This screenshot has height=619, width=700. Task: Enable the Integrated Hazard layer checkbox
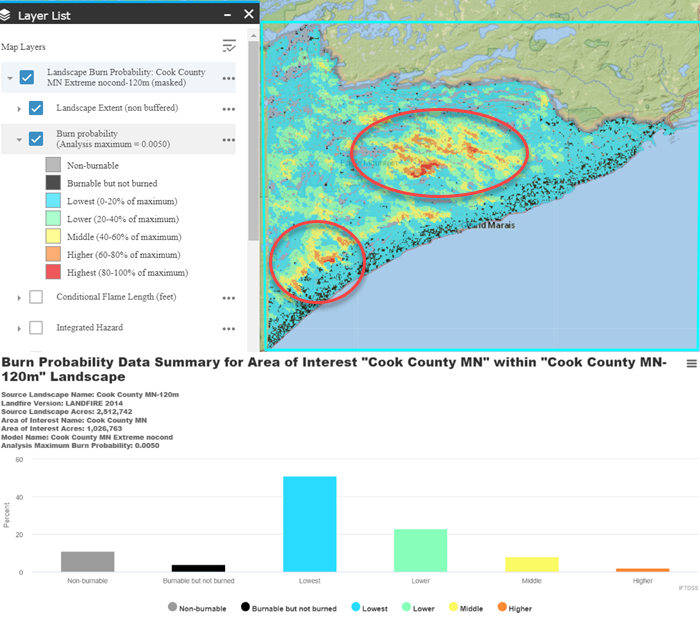pyautogui.click(x=36, y=328)
